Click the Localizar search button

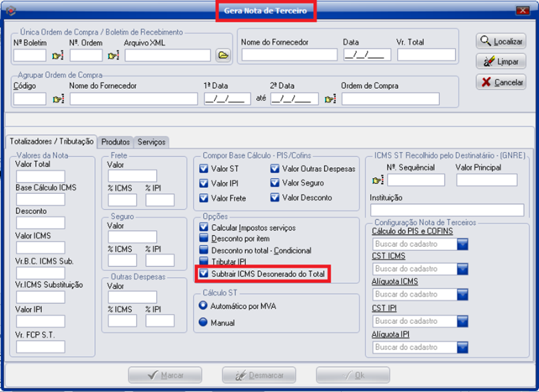pyautogui.click(x=500, y=41)
